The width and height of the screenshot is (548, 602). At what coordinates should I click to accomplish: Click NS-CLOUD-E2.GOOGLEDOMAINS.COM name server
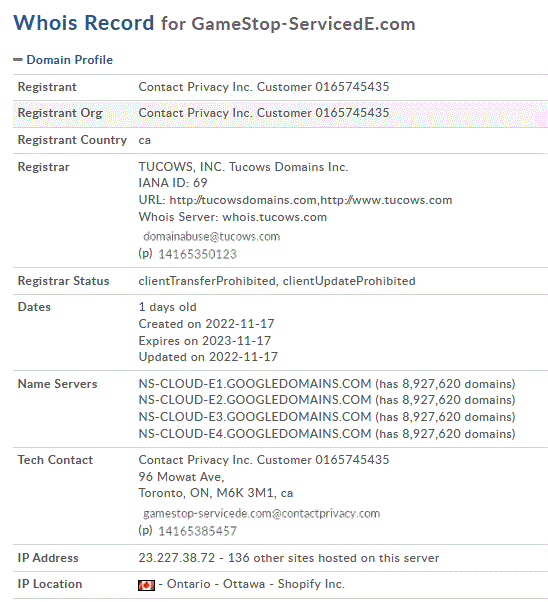point(255,400)
